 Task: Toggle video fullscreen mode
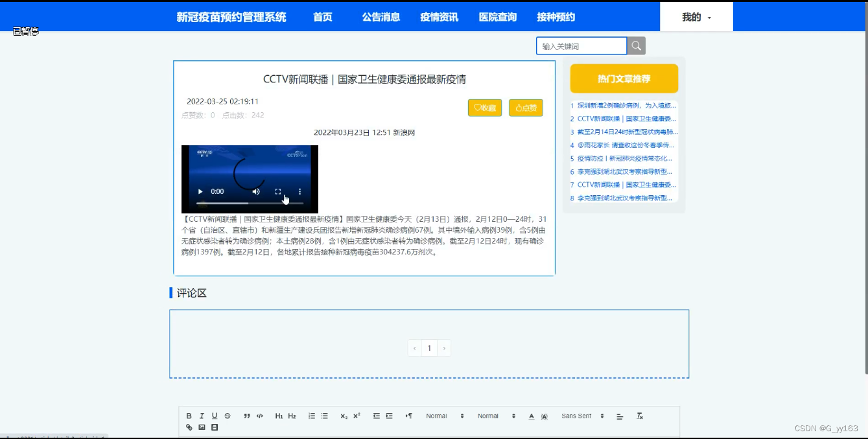tap(278, 191)
